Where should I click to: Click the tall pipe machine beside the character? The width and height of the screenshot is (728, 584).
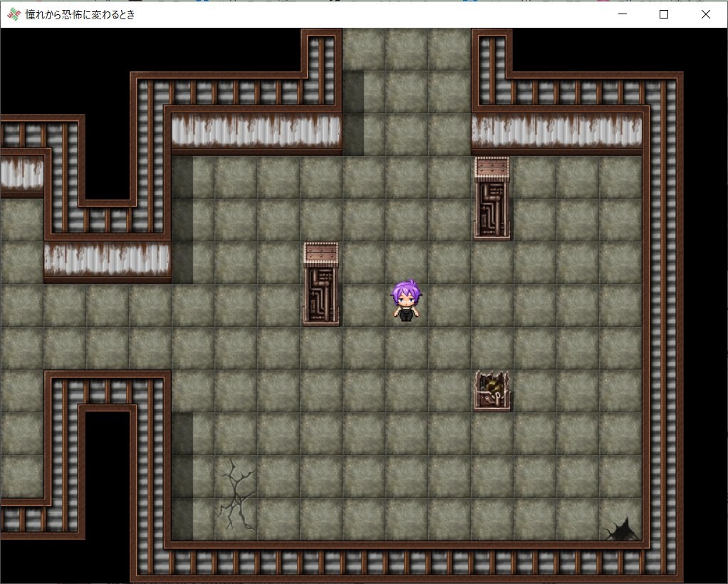click(321, 284)
